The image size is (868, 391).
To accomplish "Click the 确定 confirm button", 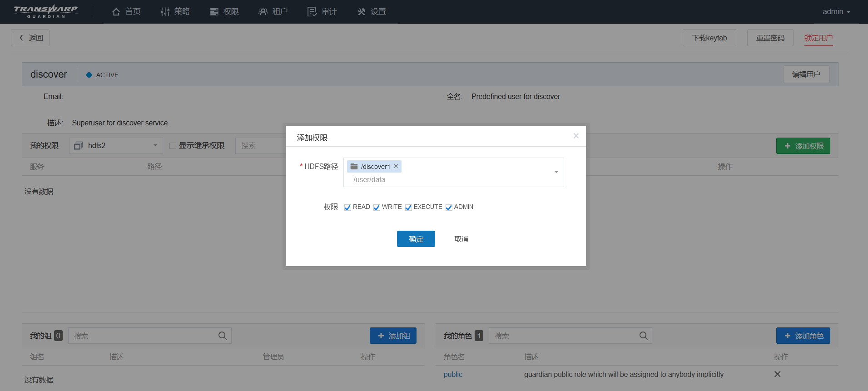I will click(416, 239).
